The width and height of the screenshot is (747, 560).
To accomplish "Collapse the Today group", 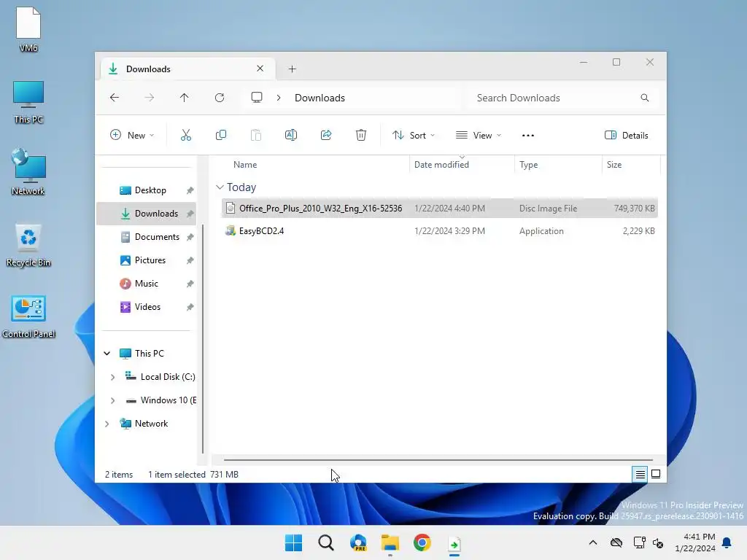I will click(x=220, y=187).
